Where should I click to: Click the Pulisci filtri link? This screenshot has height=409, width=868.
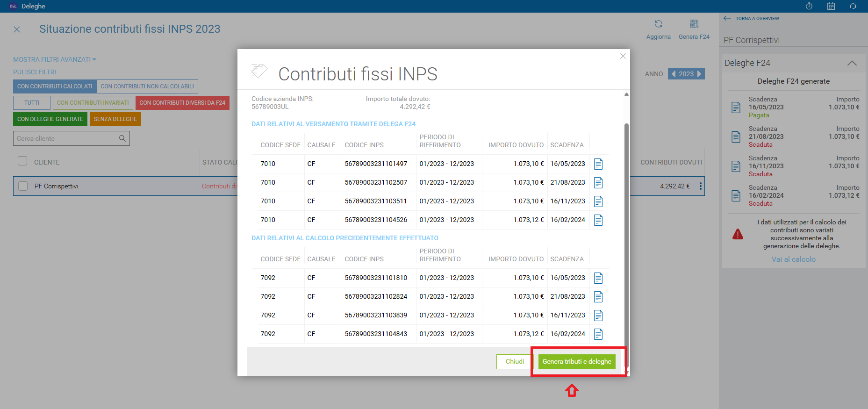coord(35,72)
